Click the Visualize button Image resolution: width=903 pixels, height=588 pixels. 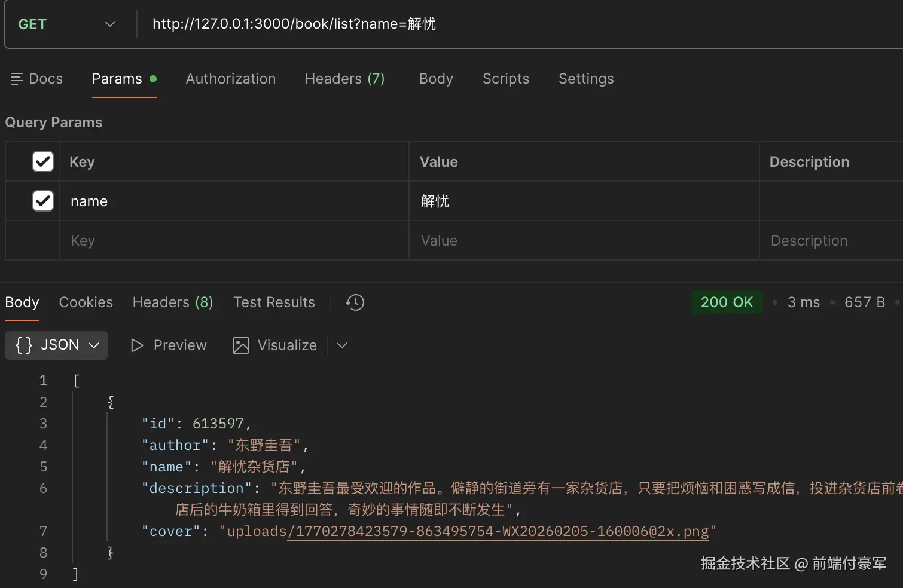tap(275, 345)
